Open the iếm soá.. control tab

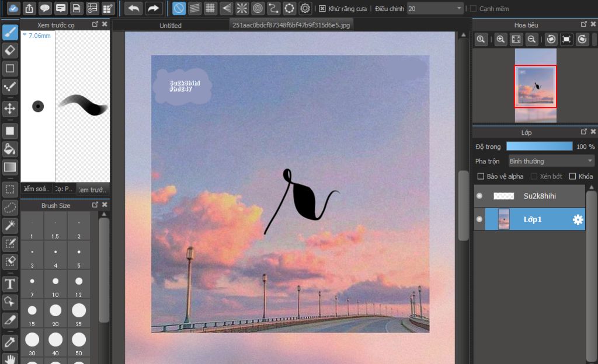(x=37, y=189)
